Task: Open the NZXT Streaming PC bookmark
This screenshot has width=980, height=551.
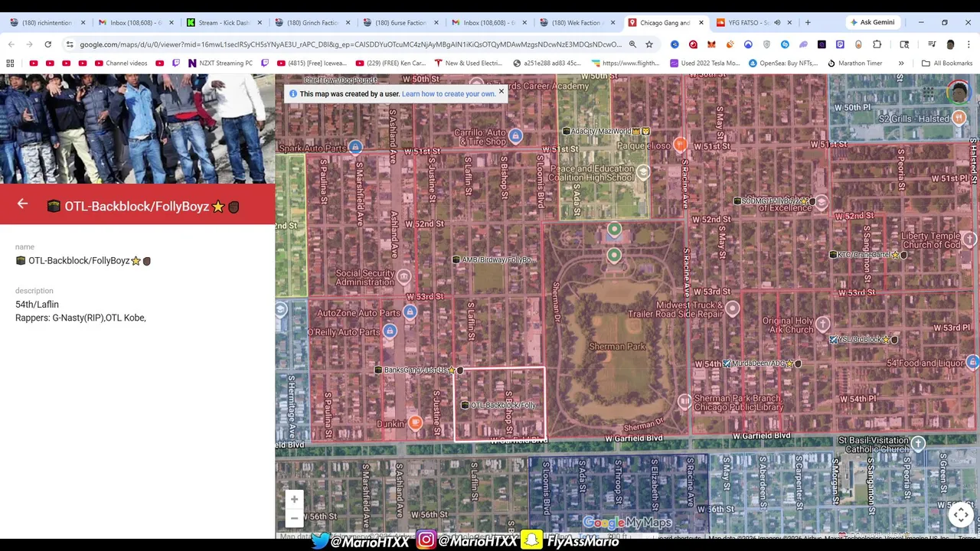Action: point(220,63)
